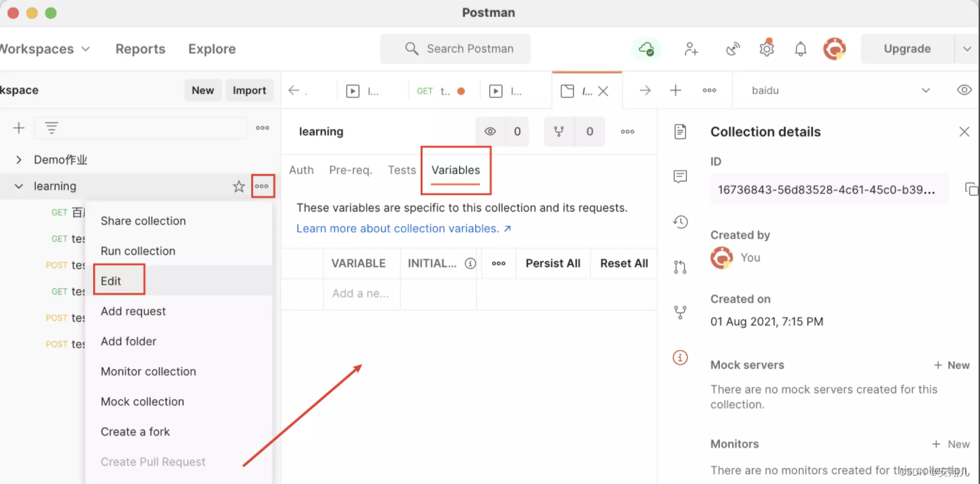Click the capture requests satellite icon
The width and height of the screenshot is (980, 484).
coord(733,49)
